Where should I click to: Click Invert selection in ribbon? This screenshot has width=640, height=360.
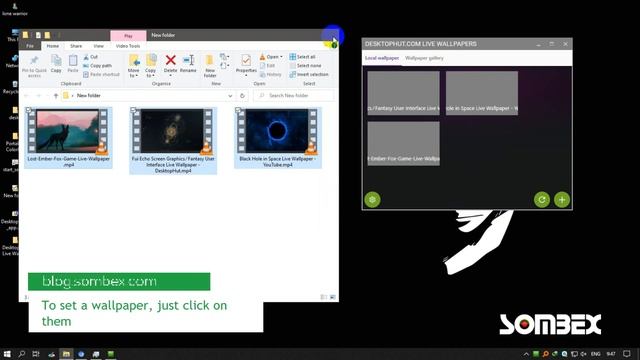tap(309, 75)
